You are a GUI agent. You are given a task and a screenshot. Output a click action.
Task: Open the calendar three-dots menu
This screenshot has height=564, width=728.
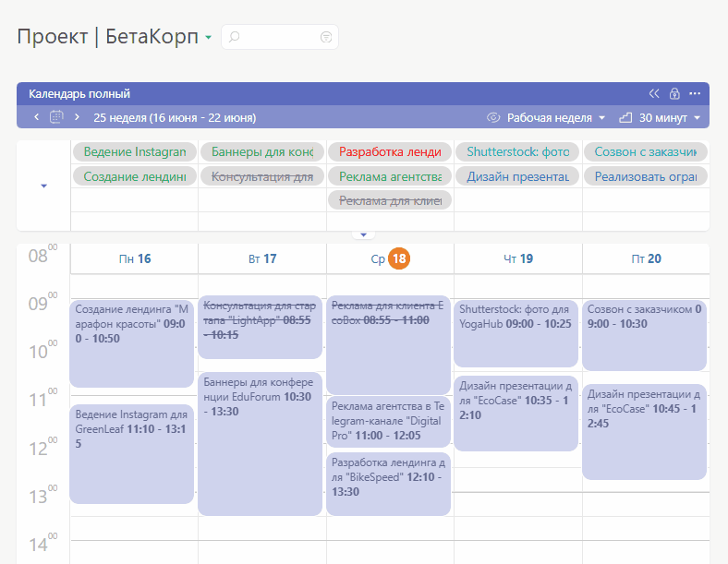point(695,93)
